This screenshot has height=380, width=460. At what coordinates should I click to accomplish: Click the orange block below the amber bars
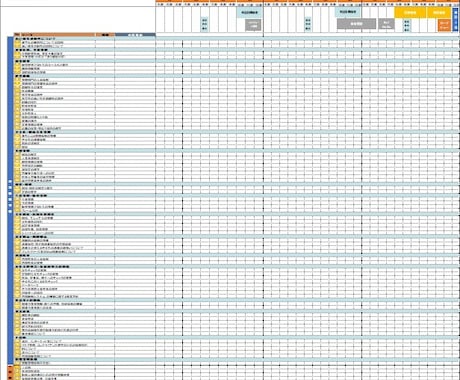[444, 25]
